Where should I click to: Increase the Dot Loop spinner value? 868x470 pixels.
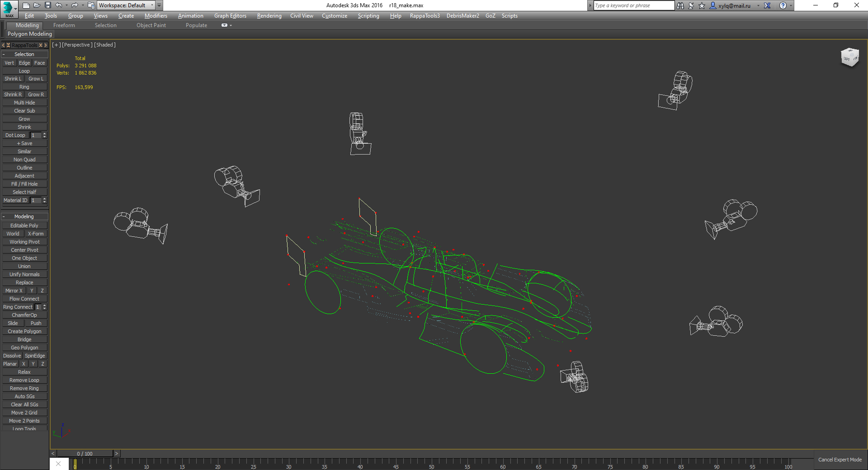tap(44, 134)
